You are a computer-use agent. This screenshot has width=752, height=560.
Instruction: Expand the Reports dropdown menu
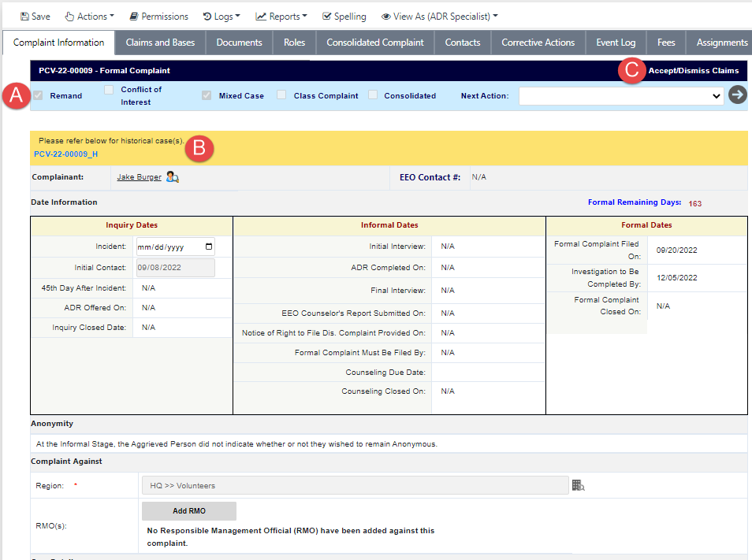281,17
